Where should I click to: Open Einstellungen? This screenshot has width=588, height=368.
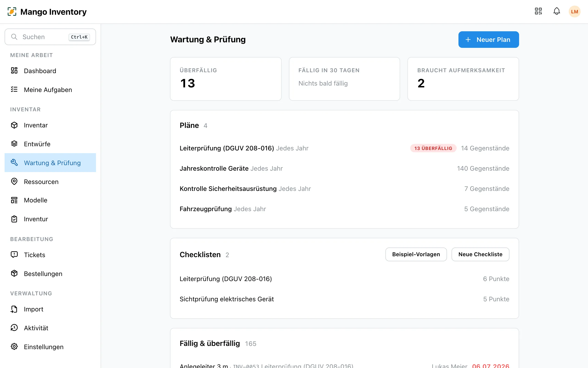point(50,347)
